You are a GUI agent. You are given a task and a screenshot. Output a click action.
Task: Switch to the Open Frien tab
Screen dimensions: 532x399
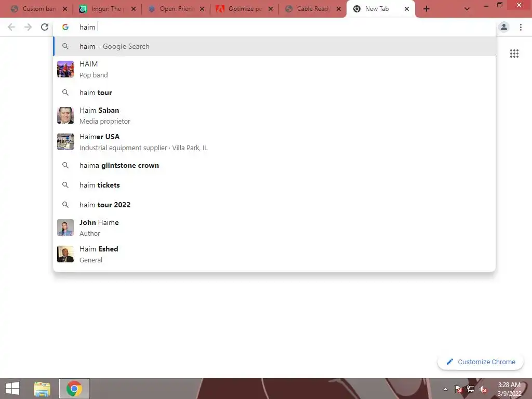click(x=176, y=9)
